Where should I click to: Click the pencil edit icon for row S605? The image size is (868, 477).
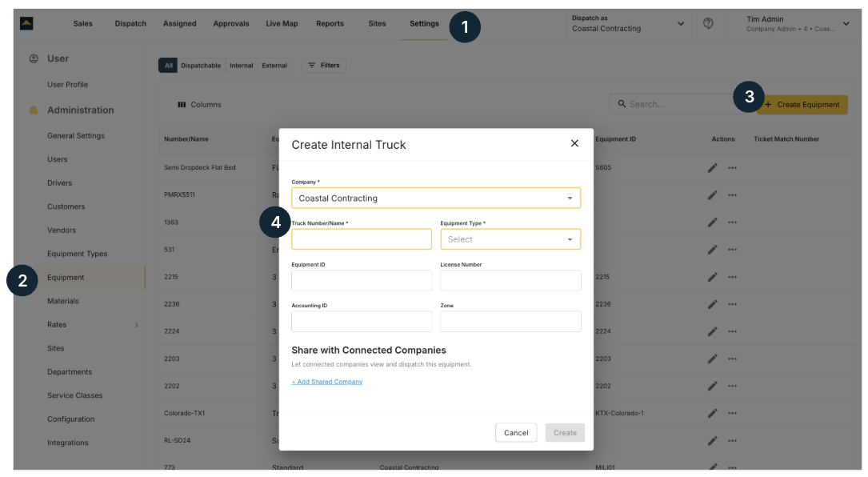pos(713,168)
